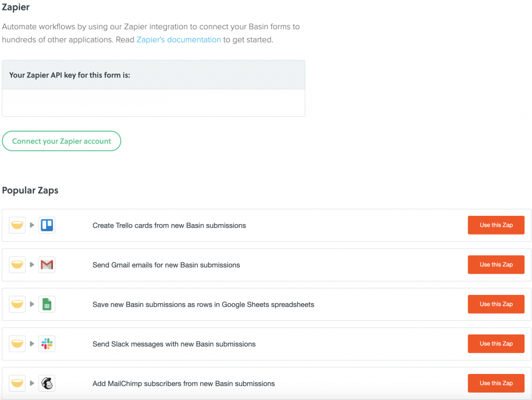Select 'Save new Basin submissions as rows' text
Screen dimensions: 532x400
[152, 305]
